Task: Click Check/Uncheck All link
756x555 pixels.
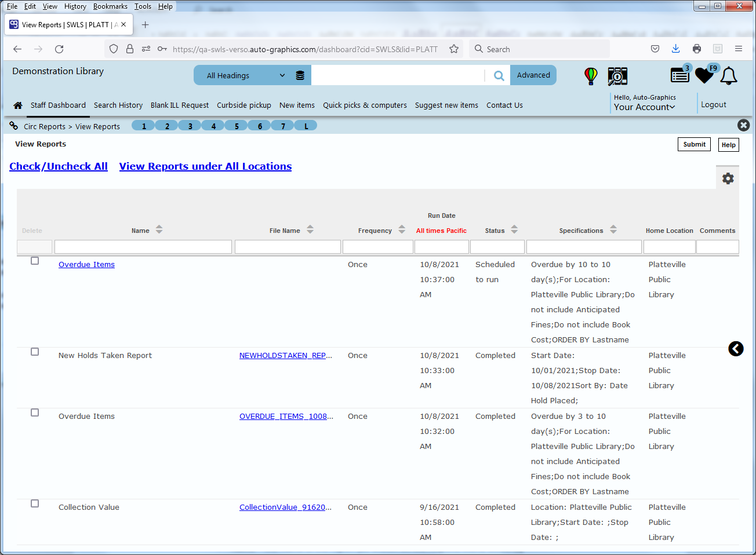Action: pos(59,166)
